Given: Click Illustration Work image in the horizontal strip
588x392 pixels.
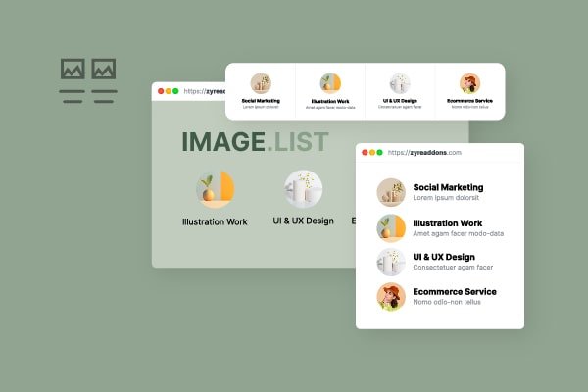Looking at the screenshot, I should point(330,83).
